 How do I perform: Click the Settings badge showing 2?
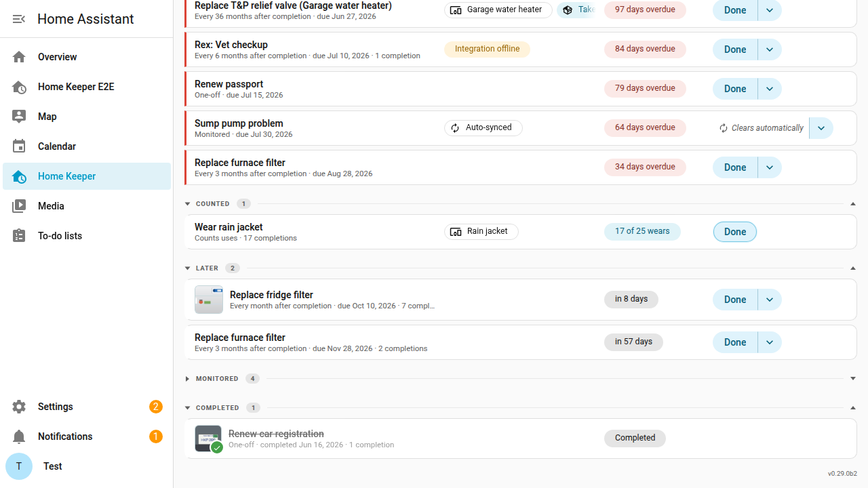coord(156,407)
